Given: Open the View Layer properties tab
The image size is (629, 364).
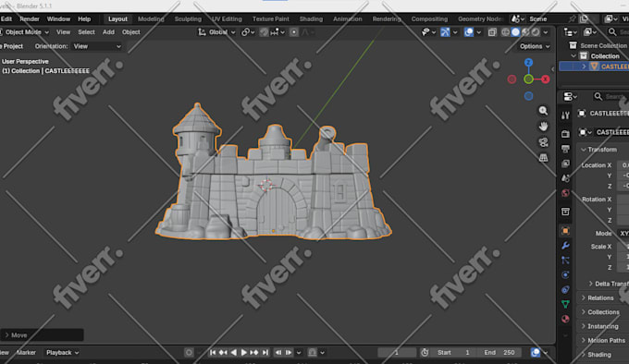Looking at the screenshot, I should click(565, 164).
